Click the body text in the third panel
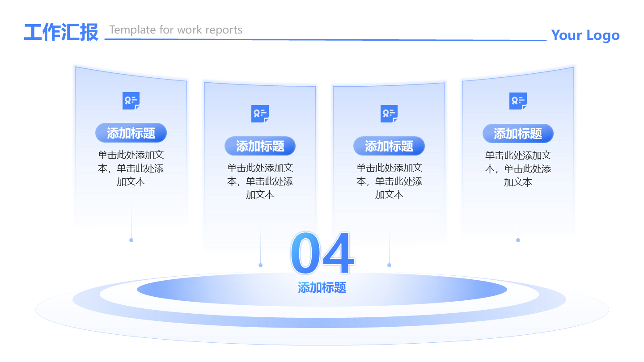The width and height of the screenshot is (644, 362). [389, 181]
